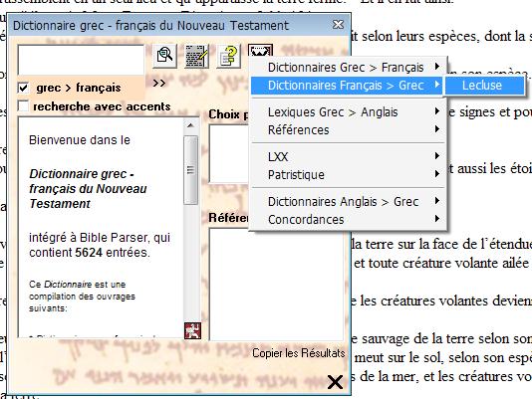Image resolution: width=532 pixels, height=399 pixels.
Task: Open the help question-mark icon
Action: click(x=229, y=56)
